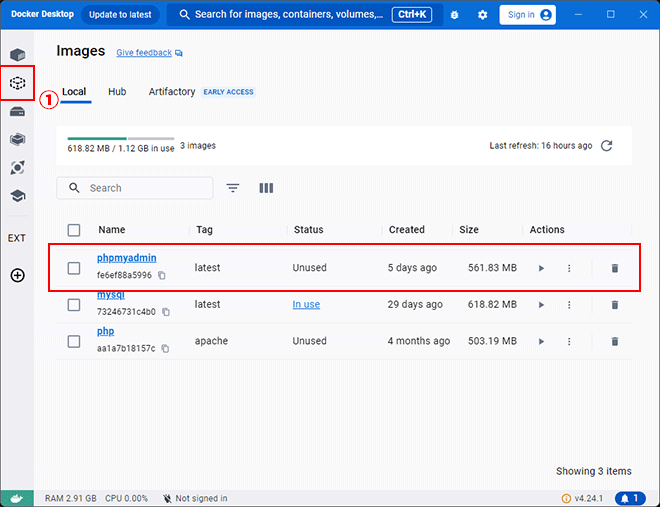Copy the mysql image ID
Image resolution: width=660 pixels, height=507 pixels.
pos(166,312)
